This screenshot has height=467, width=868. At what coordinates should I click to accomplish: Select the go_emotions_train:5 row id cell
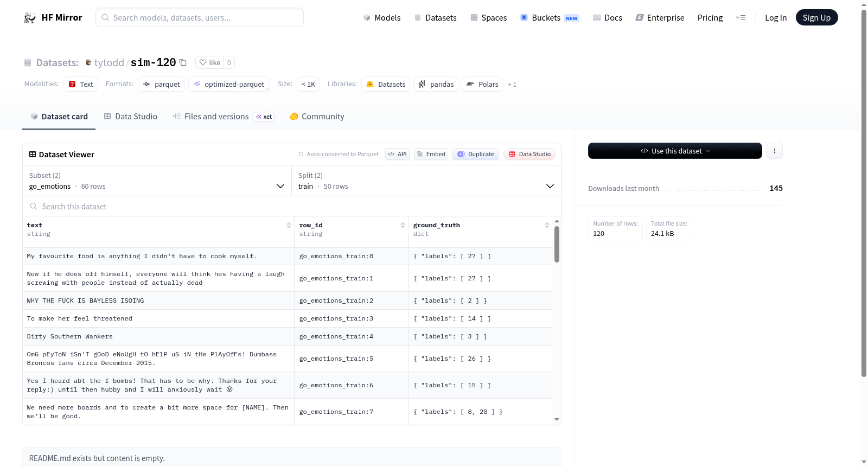click(x=352, y=359)
